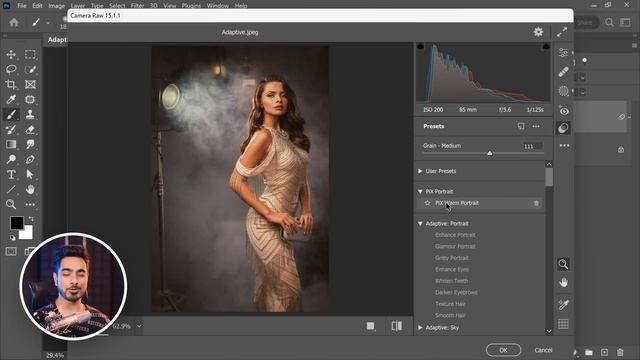Screen dimensions: 640x360
Task: Delete the PiX Warm Portrait preset
Action: [536, 203]
